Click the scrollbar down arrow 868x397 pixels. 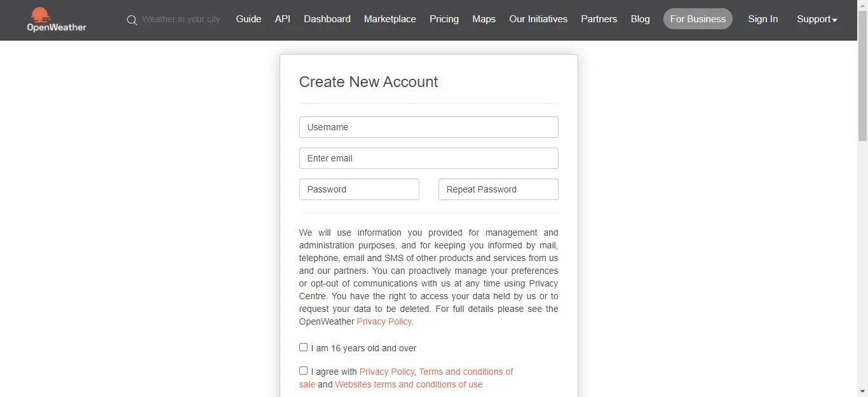(x=862, y=391)
